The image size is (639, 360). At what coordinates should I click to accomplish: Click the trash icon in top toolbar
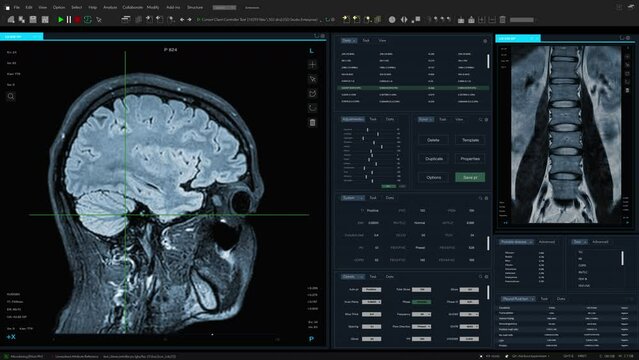(x=502, y=20)
